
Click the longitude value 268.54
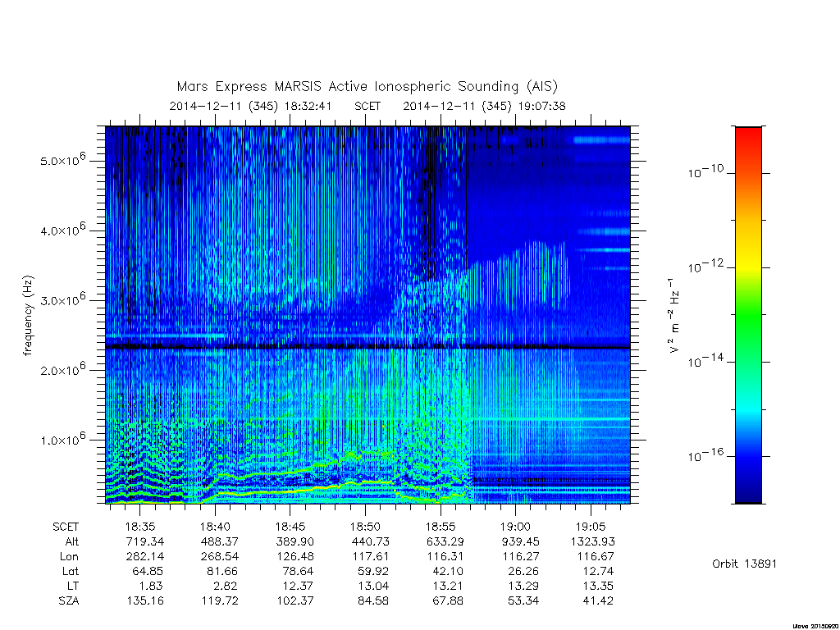(x=220, y=556)
